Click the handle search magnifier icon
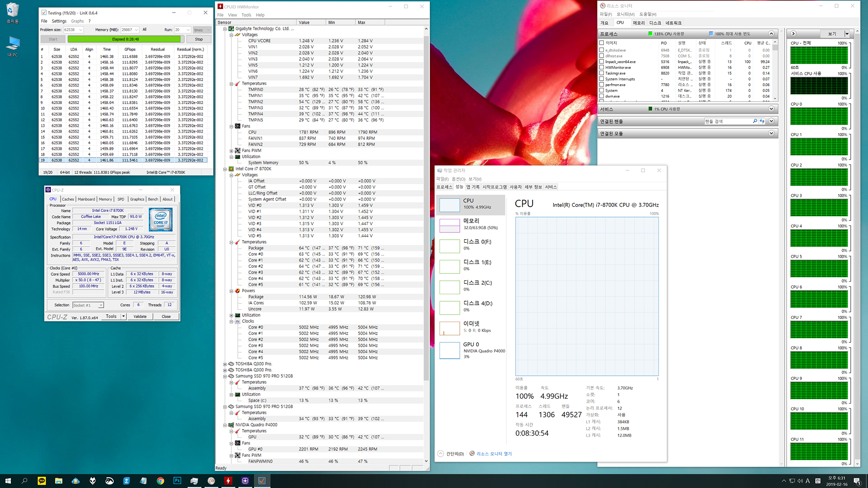 click(755, 121)
